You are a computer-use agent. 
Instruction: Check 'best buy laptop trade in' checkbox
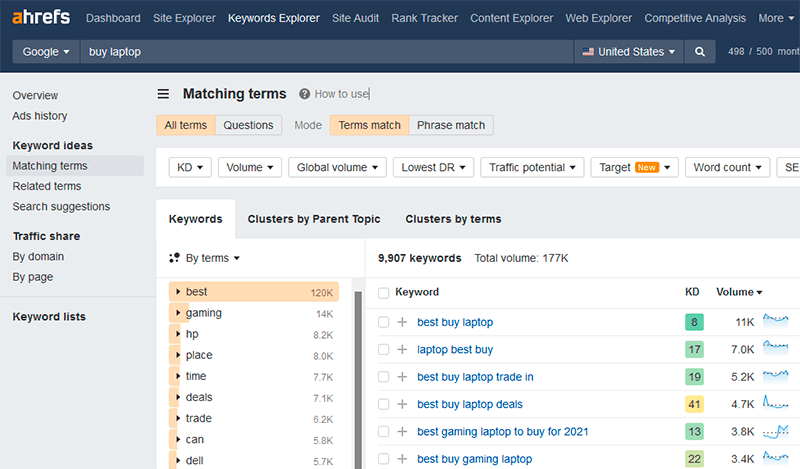point(384,377)
